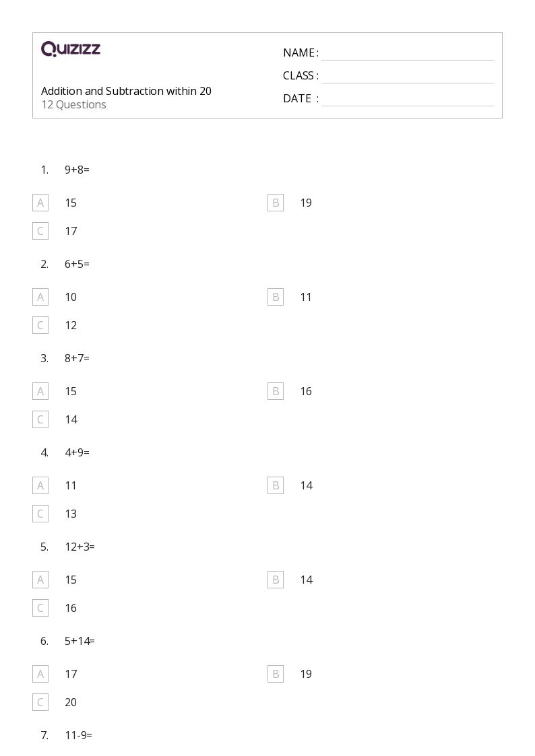The height and width of the screenshot is (756, 535).
Task: Select answer box B for 6+5 (11)
Action: pyautogui.click(x=276, y=297)
